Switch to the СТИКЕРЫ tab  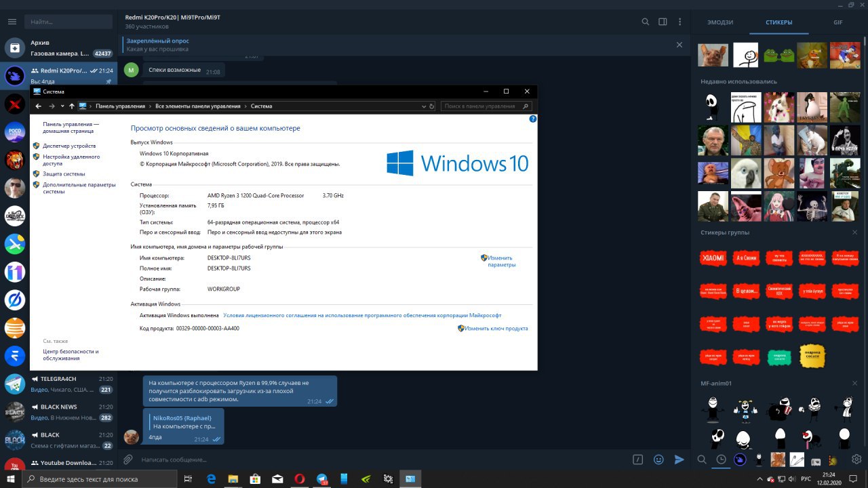tap(779, 22)
